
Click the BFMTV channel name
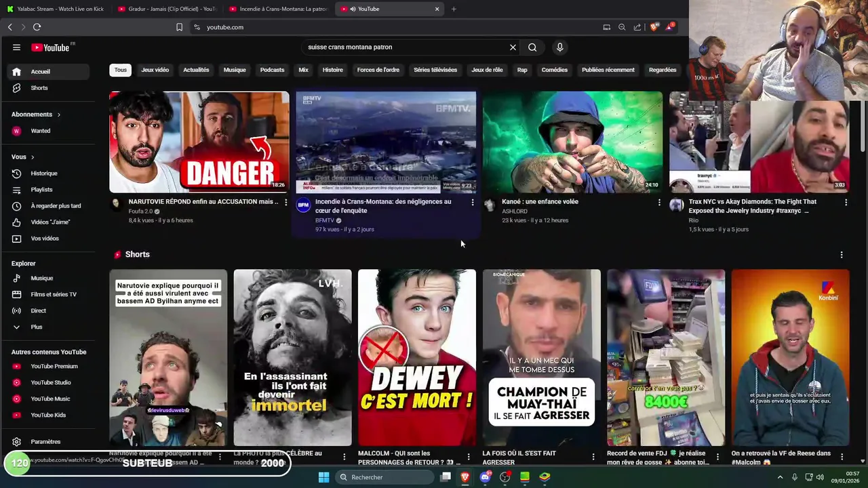pos(325,220)
